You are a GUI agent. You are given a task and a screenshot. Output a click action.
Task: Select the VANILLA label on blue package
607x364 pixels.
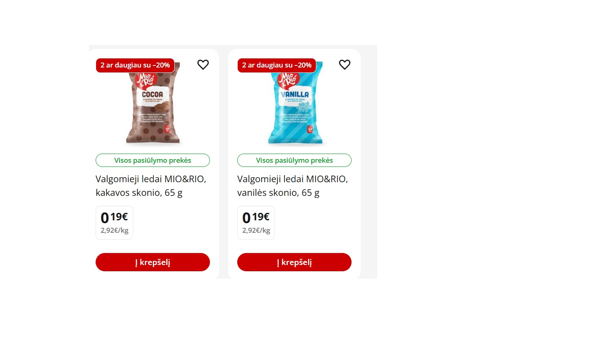pyautogui.click(x=294, y=94)
